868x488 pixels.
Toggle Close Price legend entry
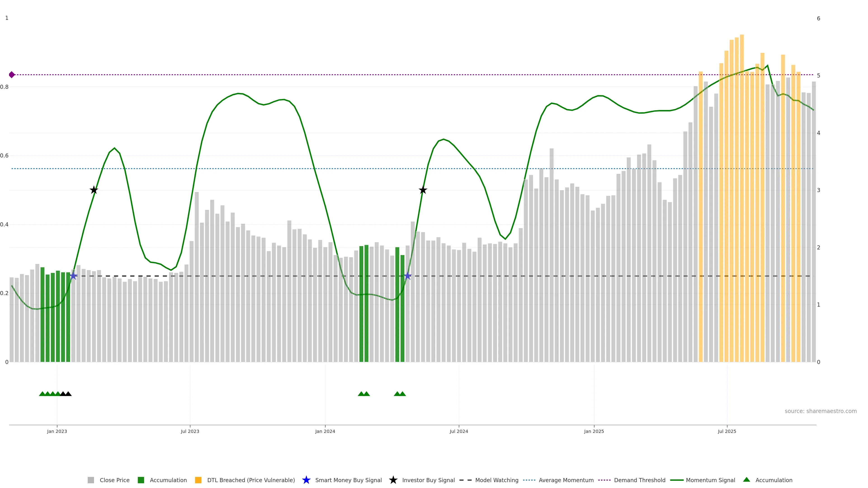(114, 480)
